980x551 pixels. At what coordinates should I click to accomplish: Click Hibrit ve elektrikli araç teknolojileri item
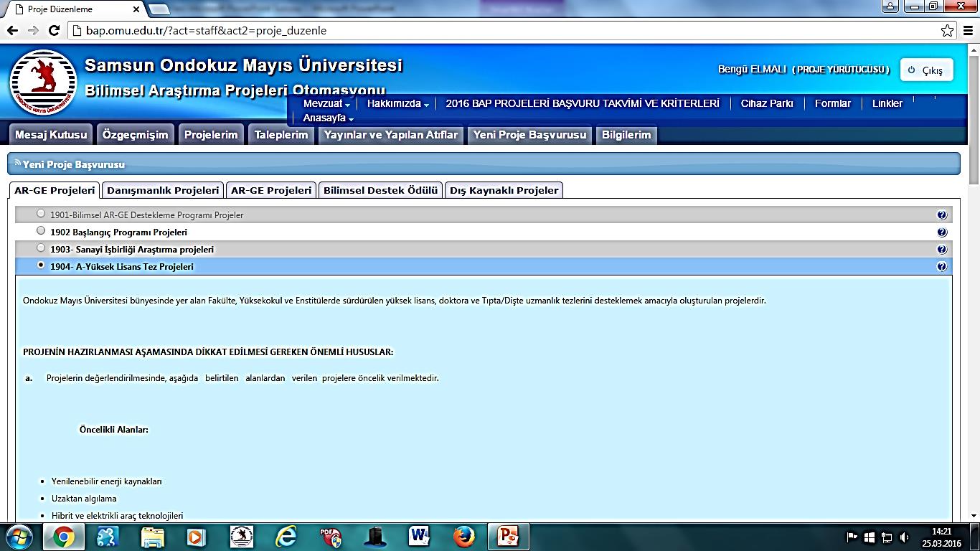click(117, 516)
